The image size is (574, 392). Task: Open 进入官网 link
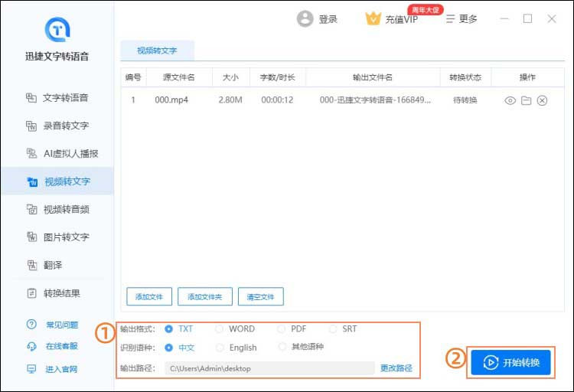61,369
